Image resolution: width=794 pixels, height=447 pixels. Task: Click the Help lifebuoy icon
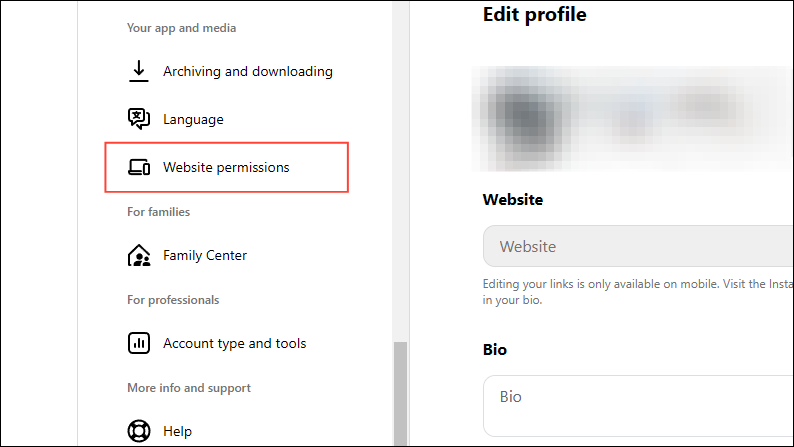click(139, 431)
